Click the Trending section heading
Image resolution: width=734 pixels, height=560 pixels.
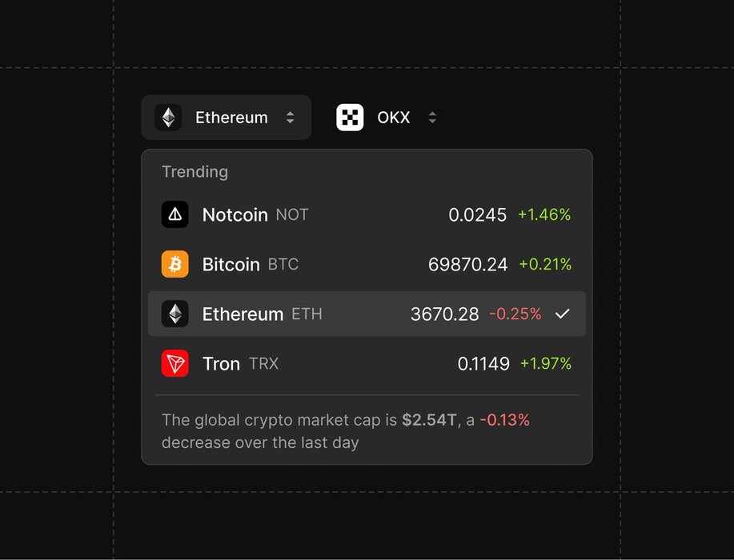[195, 171]
